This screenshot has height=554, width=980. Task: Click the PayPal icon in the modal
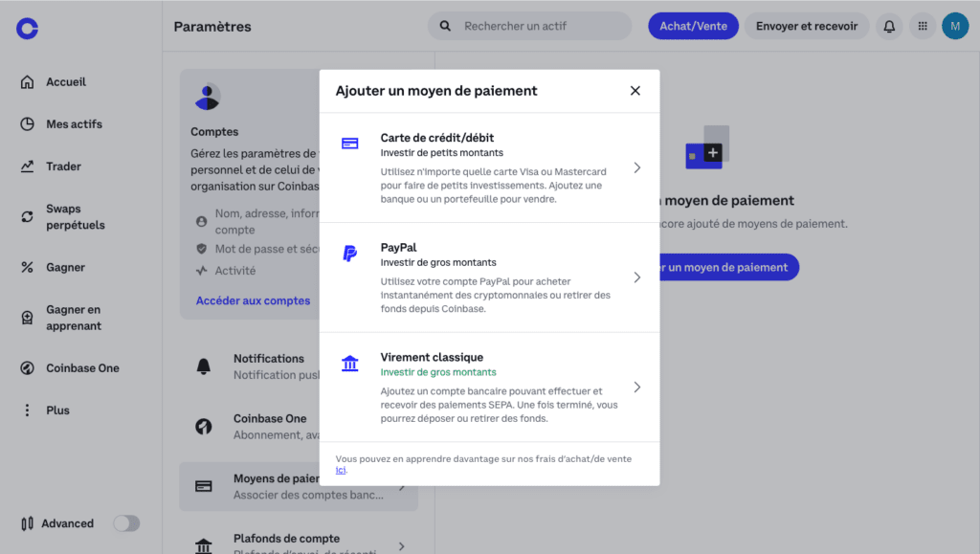click(x=349, y=255)
